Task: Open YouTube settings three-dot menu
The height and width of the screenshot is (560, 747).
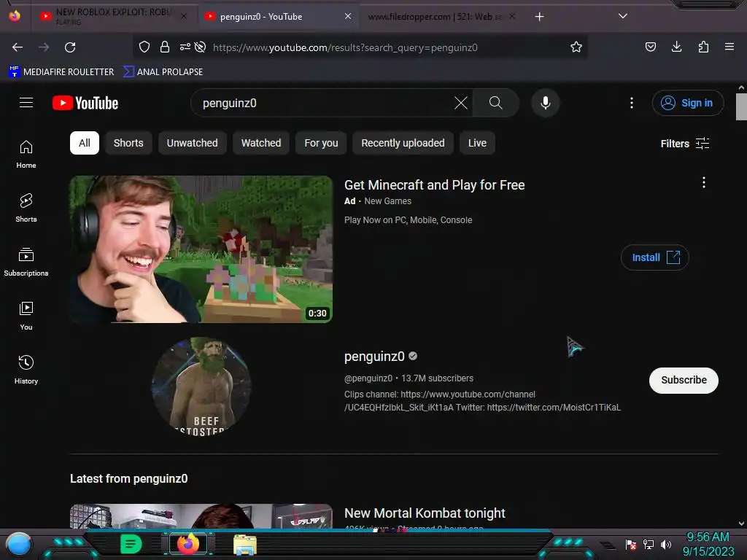Action: click(x=632, y=103)
